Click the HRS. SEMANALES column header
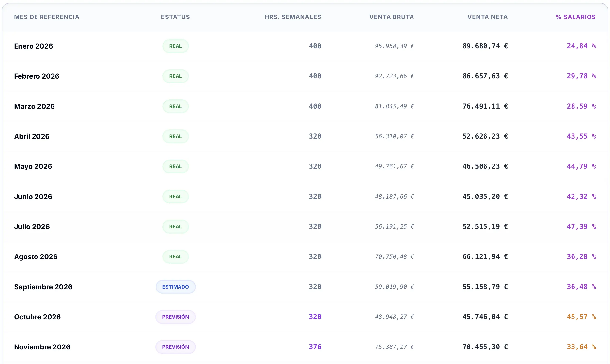 [293, 17]
